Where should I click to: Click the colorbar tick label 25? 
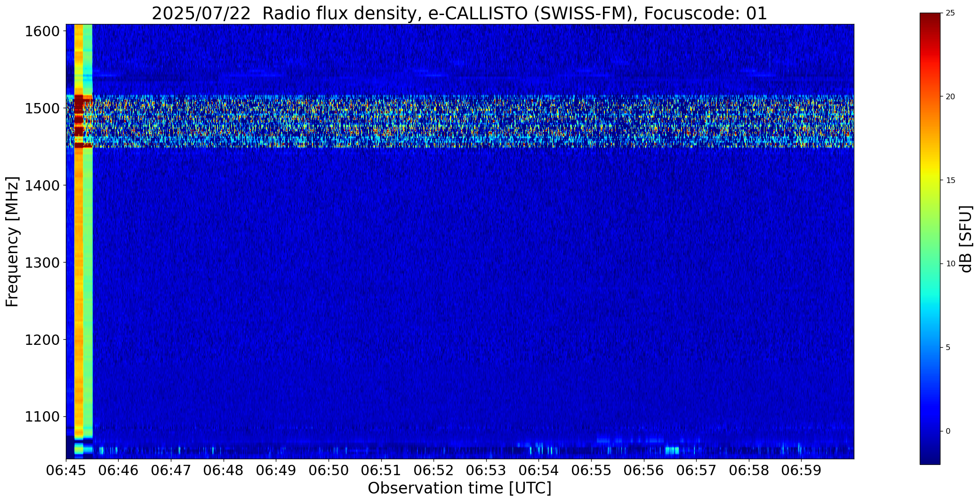tap(950, 13)
